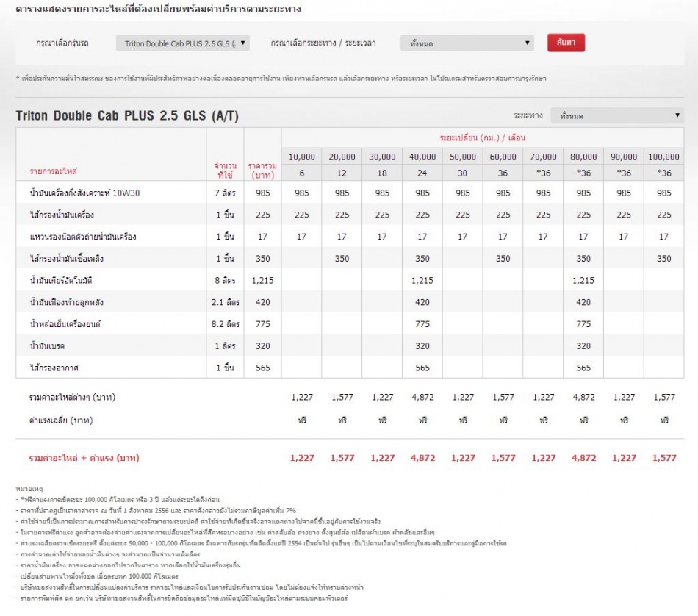Click the 1,215 total price cell for gear oil
Viewport: 698px width, 616px height.
[262, 280]
